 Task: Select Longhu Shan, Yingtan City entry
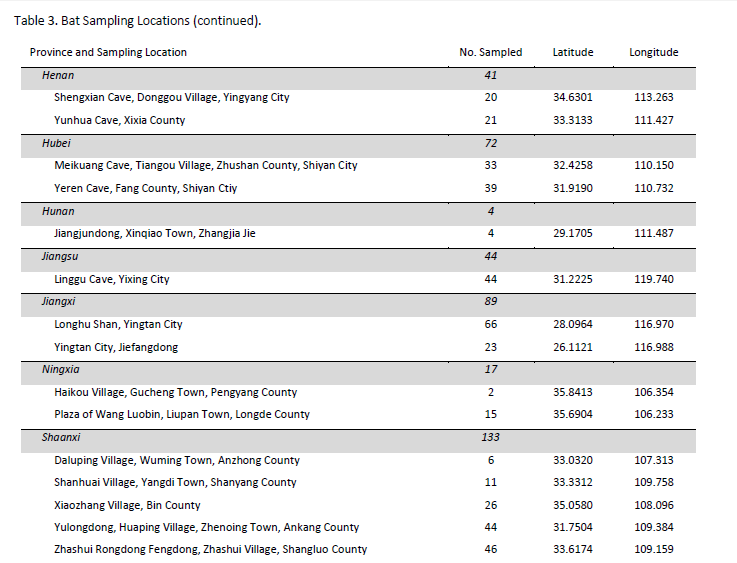(118, 324)
